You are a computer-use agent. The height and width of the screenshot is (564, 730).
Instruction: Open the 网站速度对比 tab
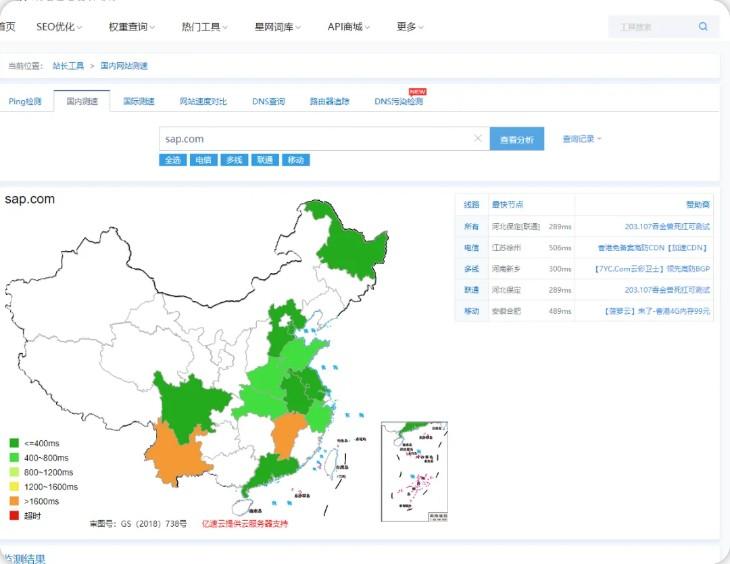[203, 101]
